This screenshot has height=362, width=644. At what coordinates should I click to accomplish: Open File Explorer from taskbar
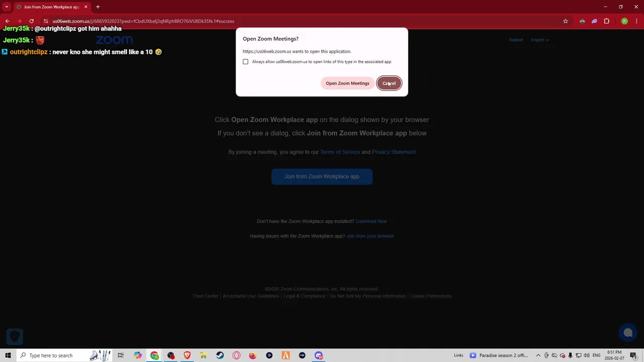coord(203,355)
